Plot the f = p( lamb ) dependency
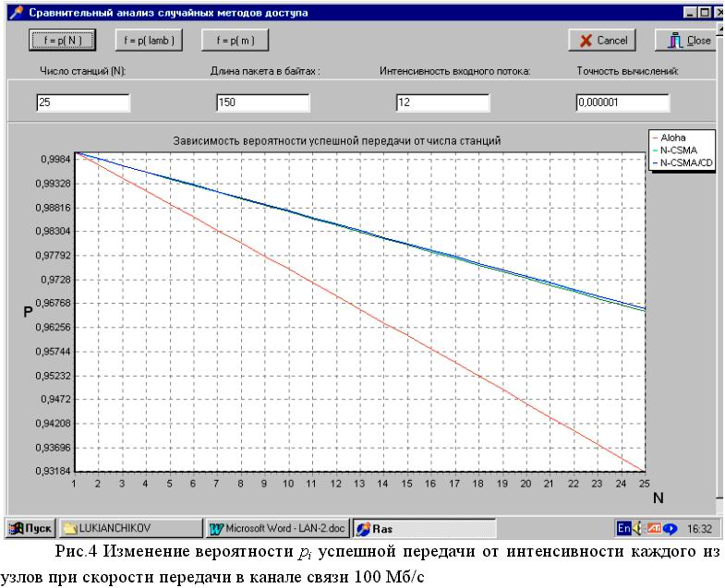The image size is (725, 588). [x=149, y=41]
